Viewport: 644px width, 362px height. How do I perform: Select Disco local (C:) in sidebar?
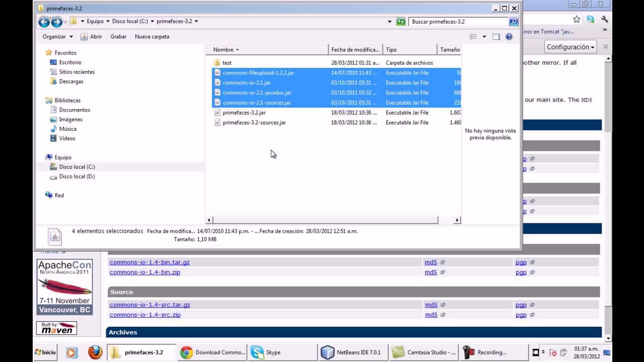pyautogui.click(x=77, y=167)
